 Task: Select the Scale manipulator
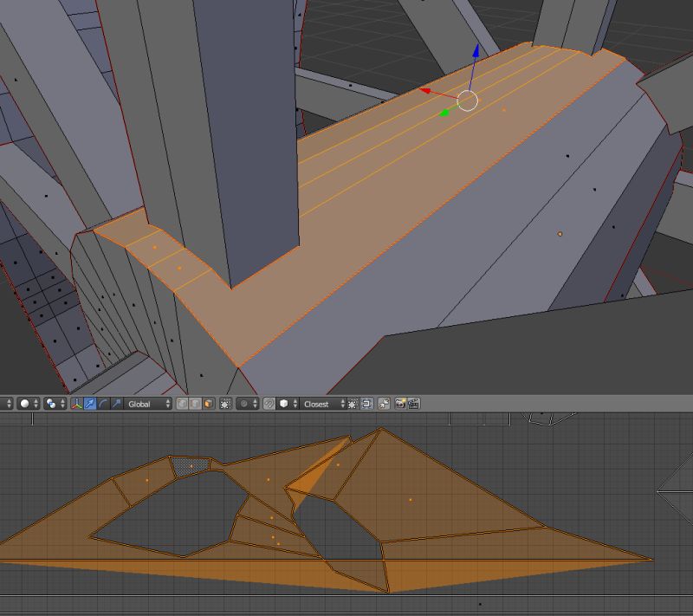point(116,405)
